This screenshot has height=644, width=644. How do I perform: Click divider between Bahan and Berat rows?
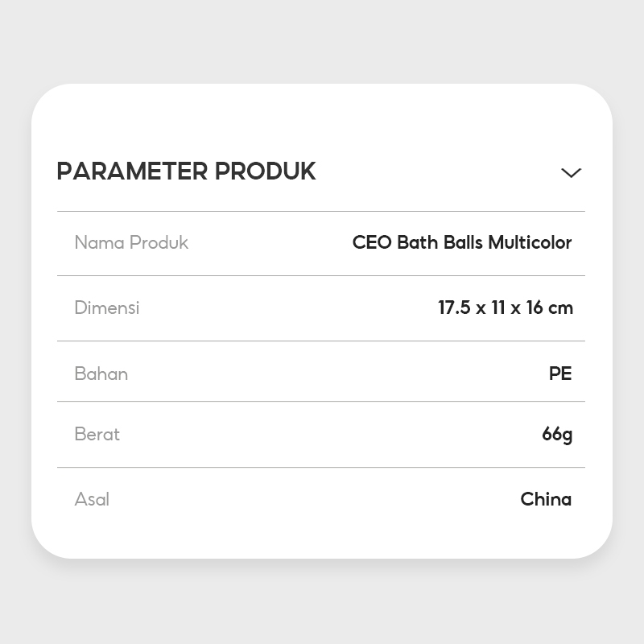point(320,401)
